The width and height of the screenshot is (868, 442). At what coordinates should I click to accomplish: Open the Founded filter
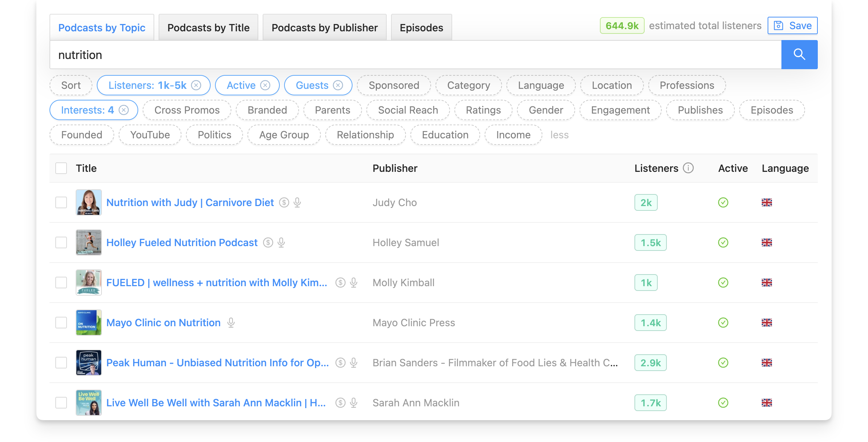pos(82,135)
